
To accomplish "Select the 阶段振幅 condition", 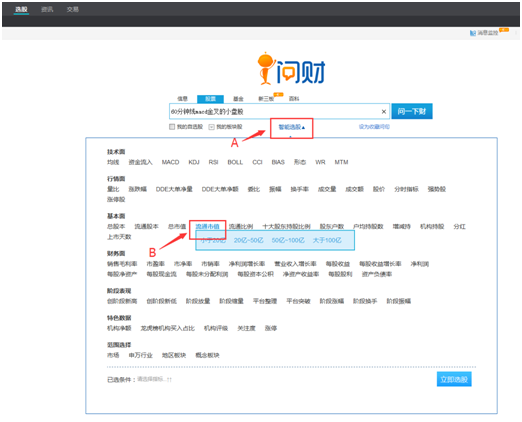I will [399, 301].
